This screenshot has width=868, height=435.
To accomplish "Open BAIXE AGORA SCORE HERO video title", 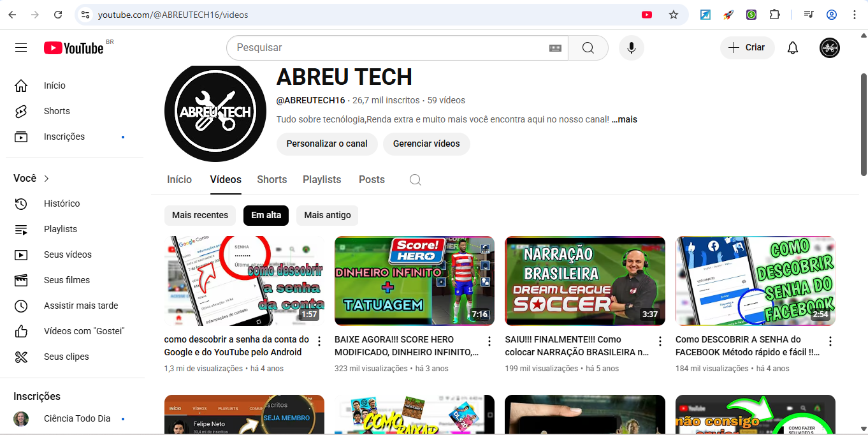I will pos(407,346).
